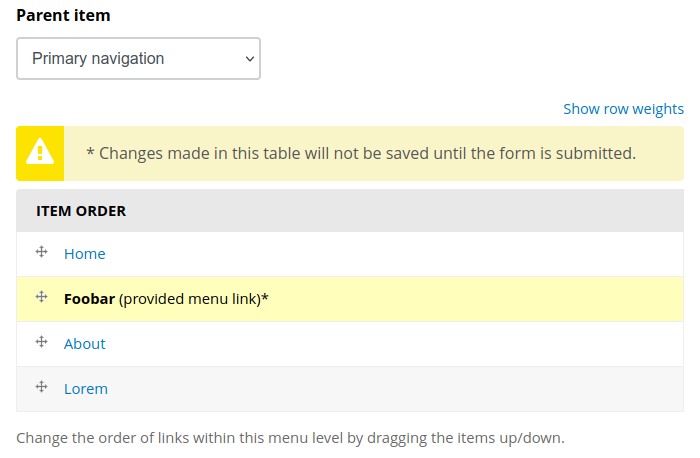Open the About menu link
700x458 pixels.
pos(85,344)
